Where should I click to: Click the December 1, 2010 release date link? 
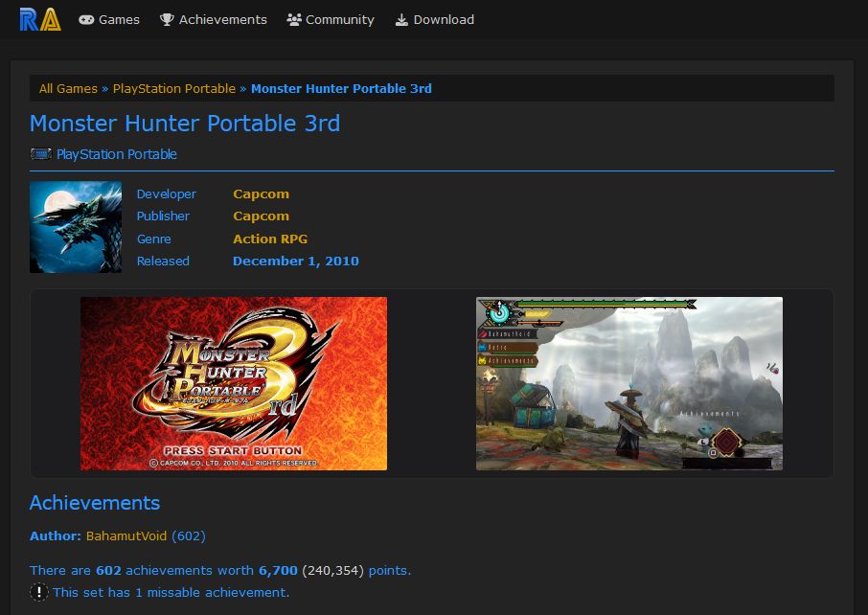[296, 261]
